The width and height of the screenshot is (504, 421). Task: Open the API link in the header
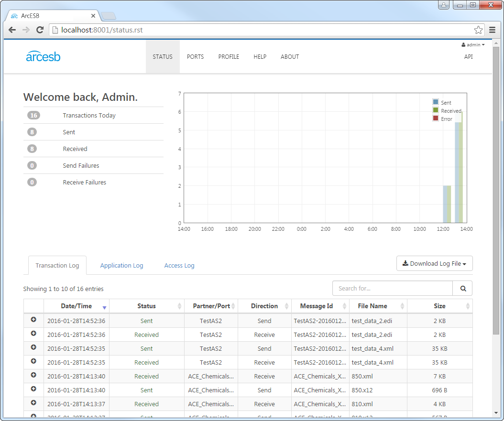coord(469,56)
